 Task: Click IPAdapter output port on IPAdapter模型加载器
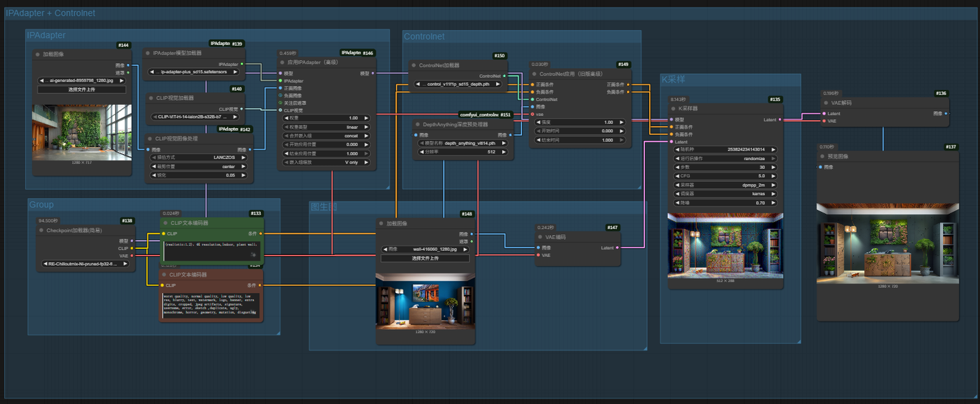pyautogui.click(x=242, y=64)
